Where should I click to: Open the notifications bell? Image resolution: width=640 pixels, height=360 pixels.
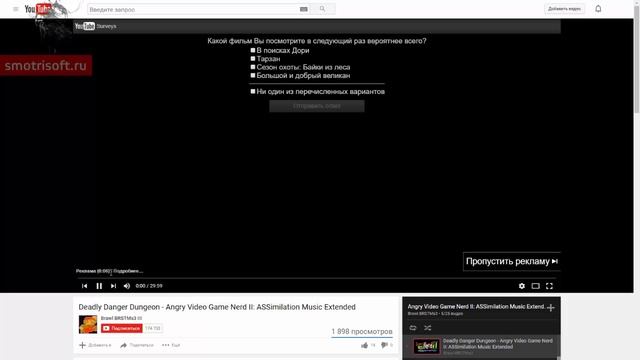pos(598,9)
